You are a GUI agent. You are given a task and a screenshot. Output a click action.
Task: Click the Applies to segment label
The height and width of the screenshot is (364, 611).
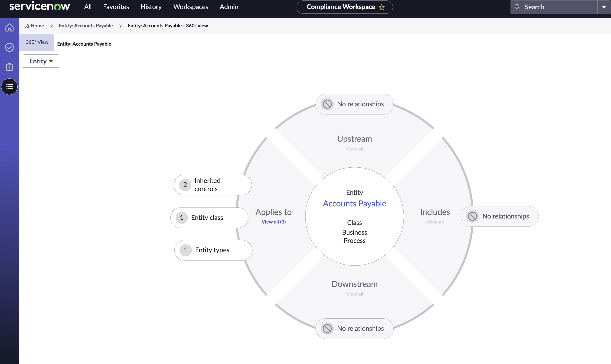(274, 212)
